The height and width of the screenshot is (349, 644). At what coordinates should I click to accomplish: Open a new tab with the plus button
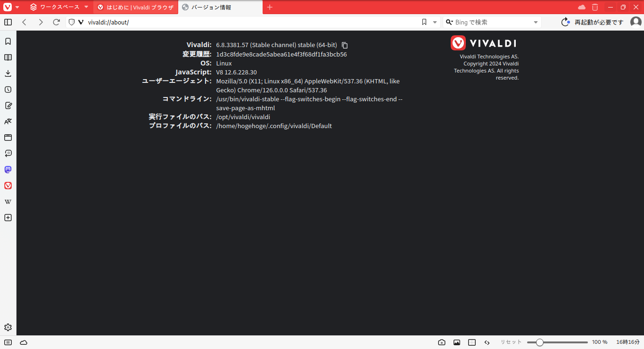270,7
